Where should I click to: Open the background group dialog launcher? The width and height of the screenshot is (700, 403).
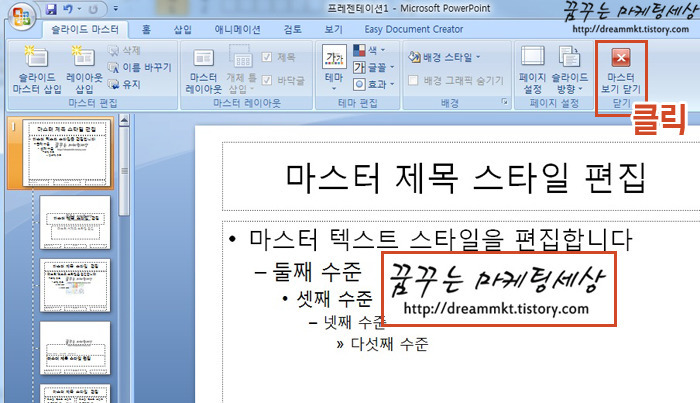point(504,102)
